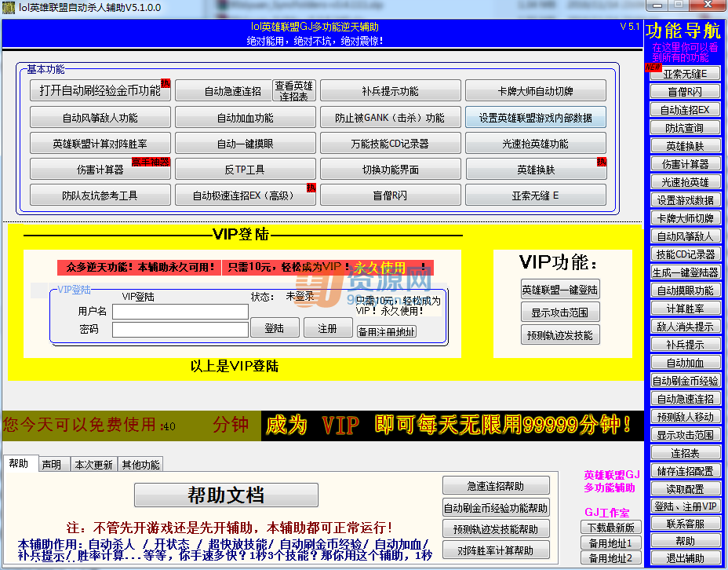Open 防队友坑参考工具

click(100, 195)
